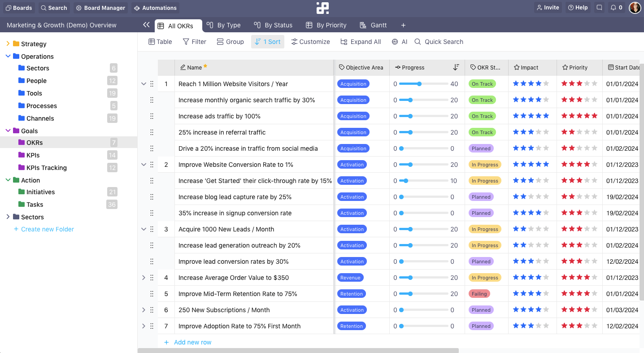Image resolution: width=644 pixels, height=353 pixels.
Task: Open the Board Manager
Action: [x=100, y=8]
